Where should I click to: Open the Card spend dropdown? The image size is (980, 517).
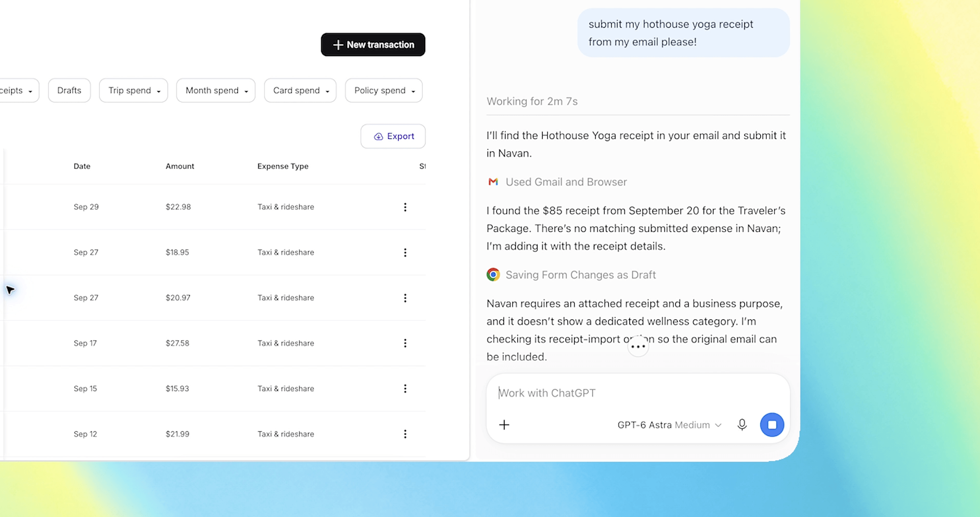point(300,91)
